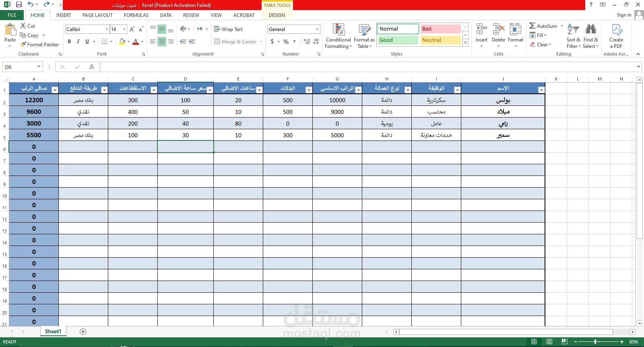Open the General number format dropdown
Viewport: 644px width, 347px height.
(317, 29)
